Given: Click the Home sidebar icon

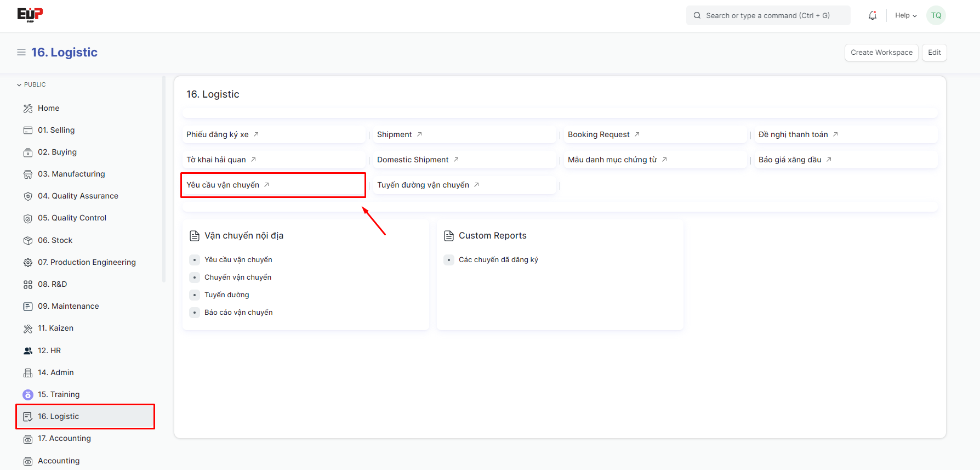Looking at the screenshot, I should pos(28,109).
